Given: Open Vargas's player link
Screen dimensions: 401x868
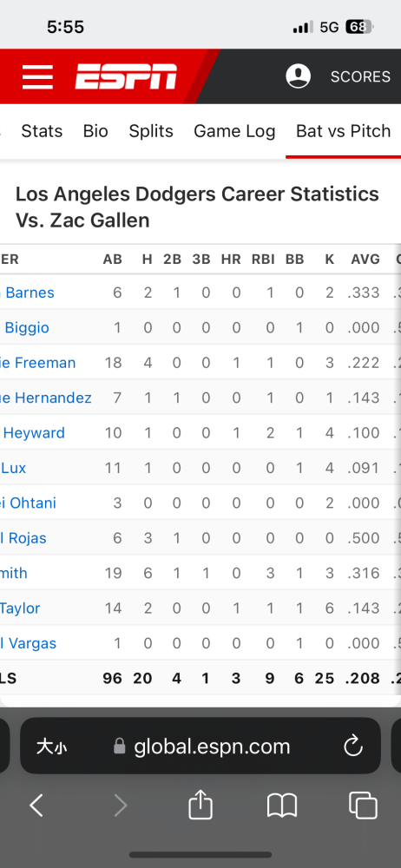Looking at the screenshot, I should point(29,643).
